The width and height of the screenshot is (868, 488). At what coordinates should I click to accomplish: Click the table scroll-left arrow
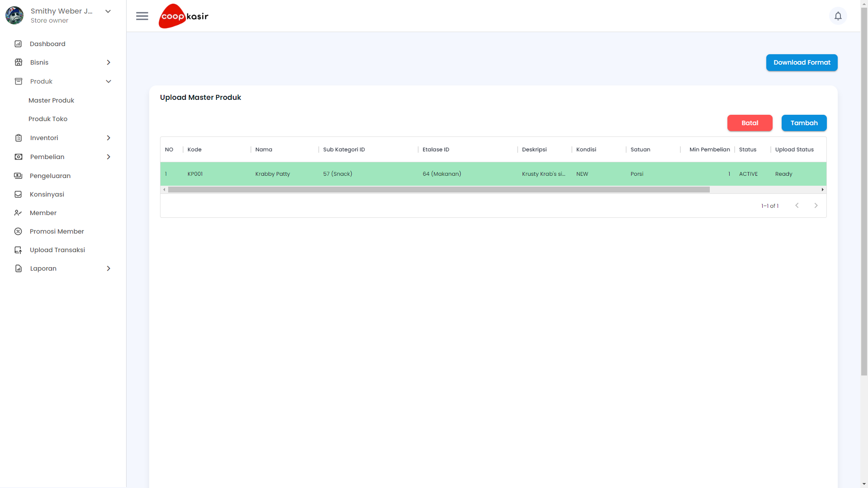(164, 190)
